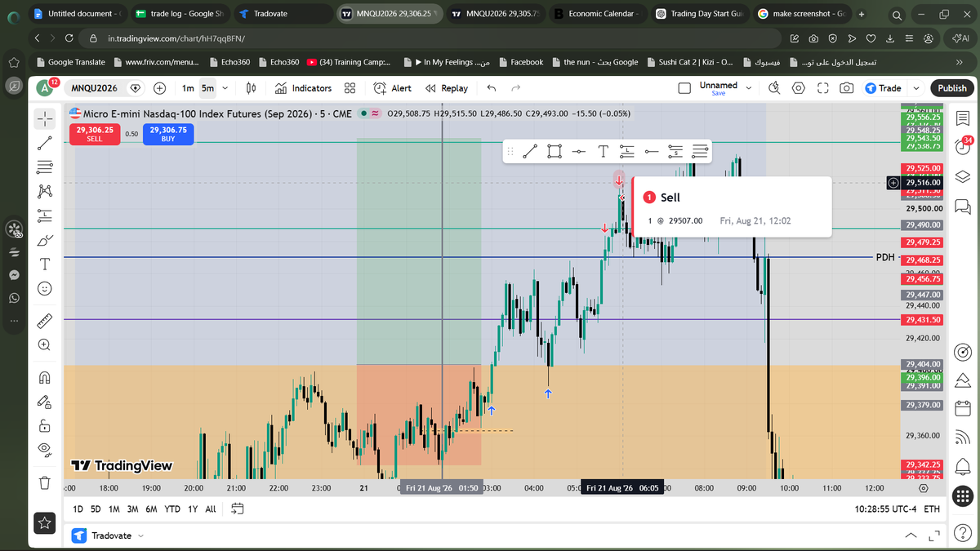Pick the rectangle tool in floating drawing toolbar

555,151
